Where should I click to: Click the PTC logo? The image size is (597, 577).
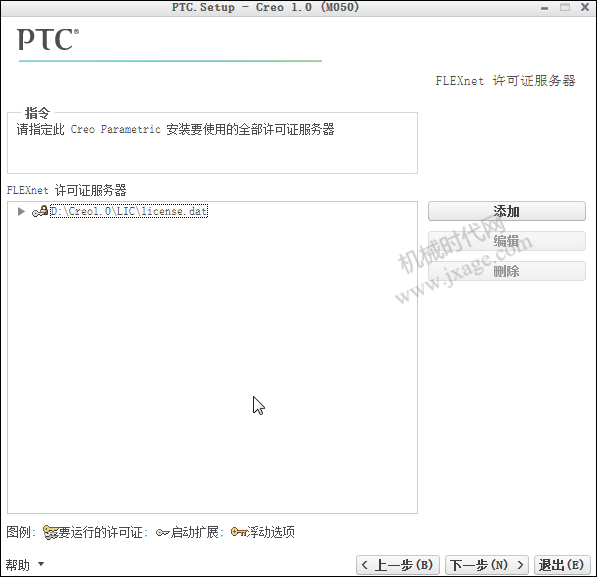point(48,40)
